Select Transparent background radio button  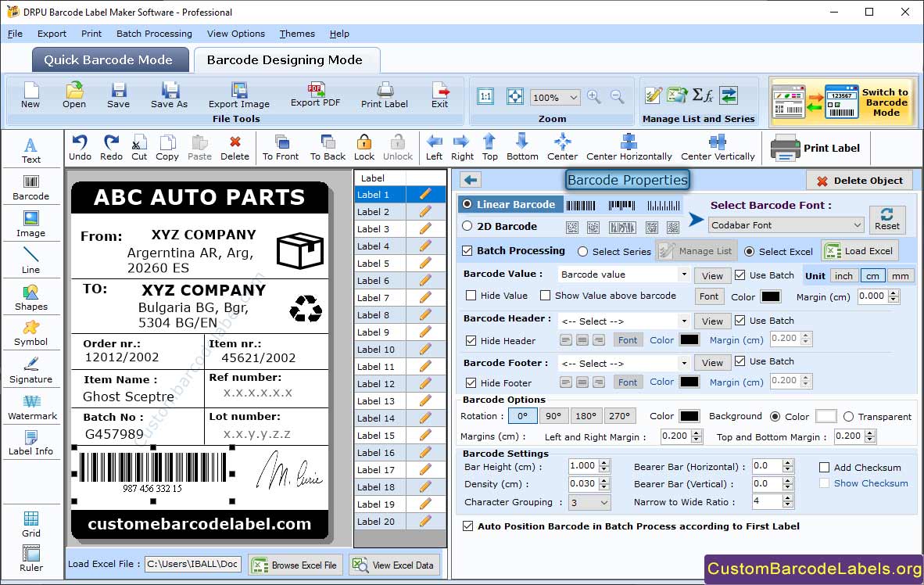849,417
